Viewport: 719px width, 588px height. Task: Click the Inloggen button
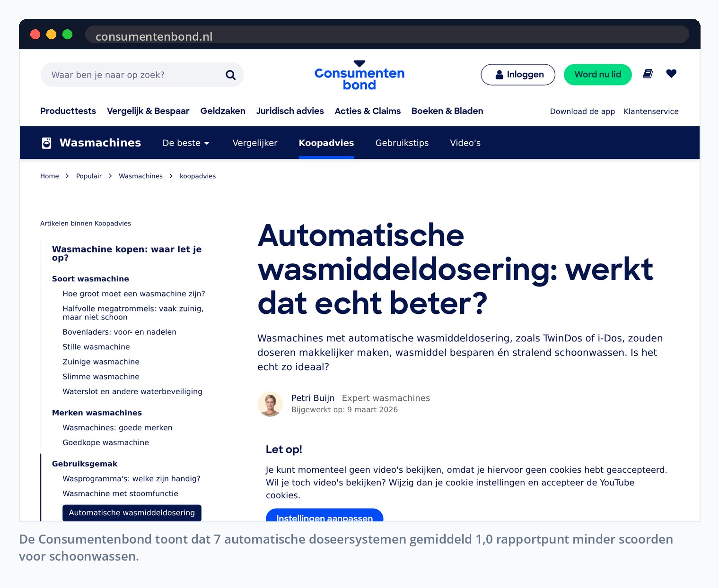pos(518,75)
